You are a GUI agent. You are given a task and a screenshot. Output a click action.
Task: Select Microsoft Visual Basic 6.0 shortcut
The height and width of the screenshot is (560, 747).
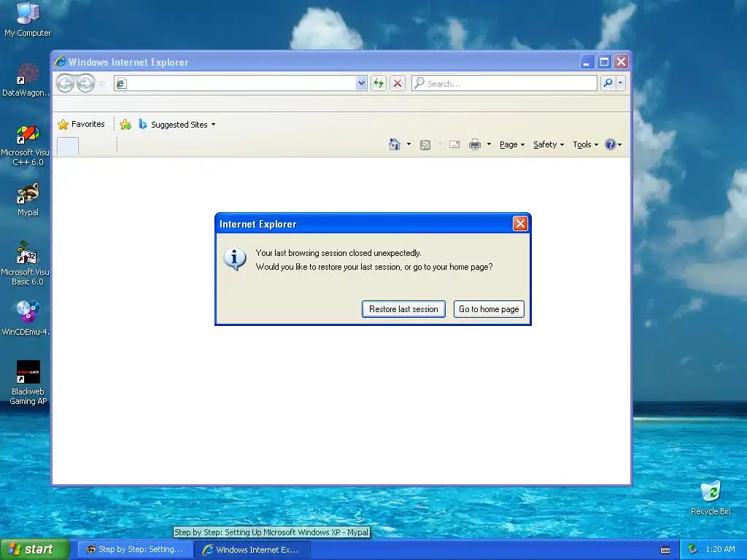coord(26,263)
